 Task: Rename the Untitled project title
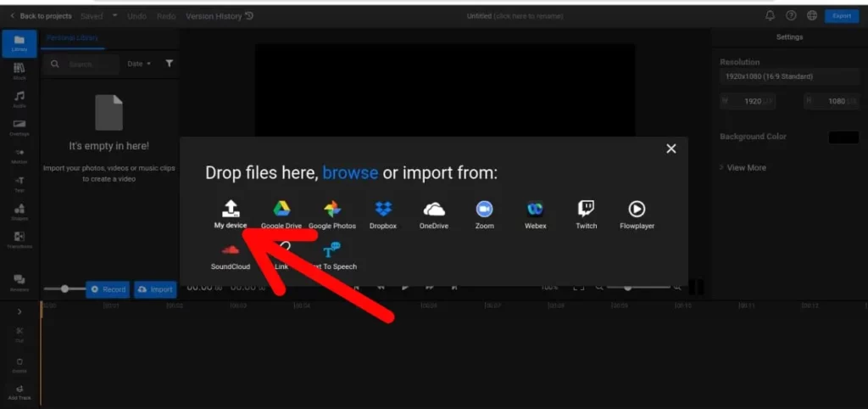point(515,16)
